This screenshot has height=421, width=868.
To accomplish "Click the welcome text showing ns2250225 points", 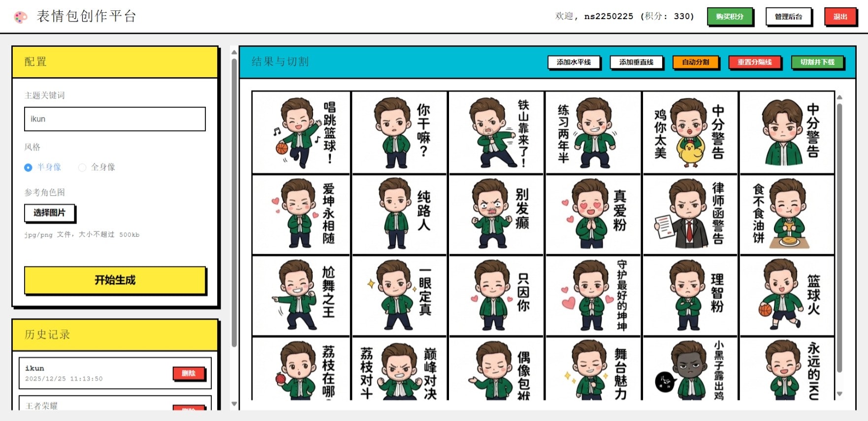I will (x=625, y=16).
